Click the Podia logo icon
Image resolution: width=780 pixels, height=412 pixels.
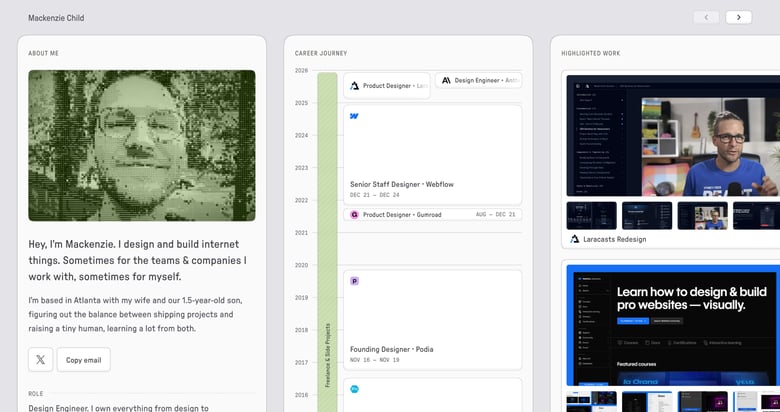(354, 281)
